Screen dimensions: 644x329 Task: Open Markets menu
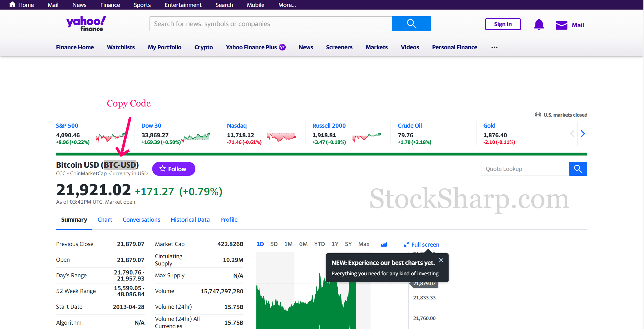[377, 47]
